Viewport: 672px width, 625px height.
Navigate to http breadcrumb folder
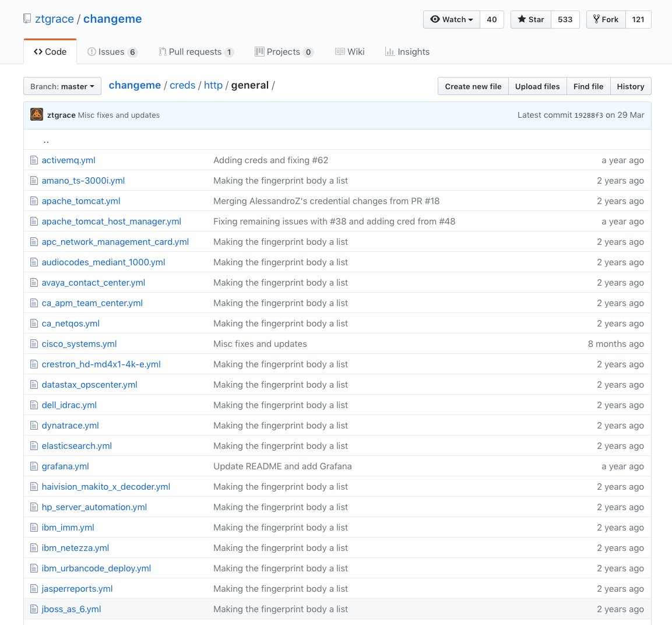click(x=213, y=85)
